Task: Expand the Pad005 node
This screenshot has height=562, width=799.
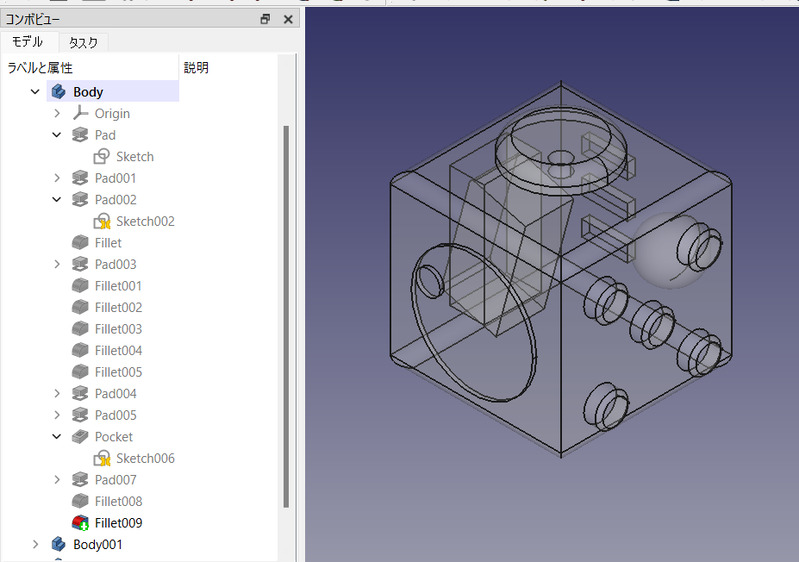Action: tap(57, 415)
